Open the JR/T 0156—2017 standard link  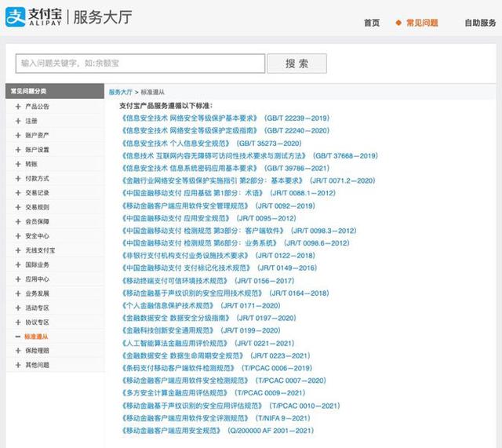coord(208,281)
